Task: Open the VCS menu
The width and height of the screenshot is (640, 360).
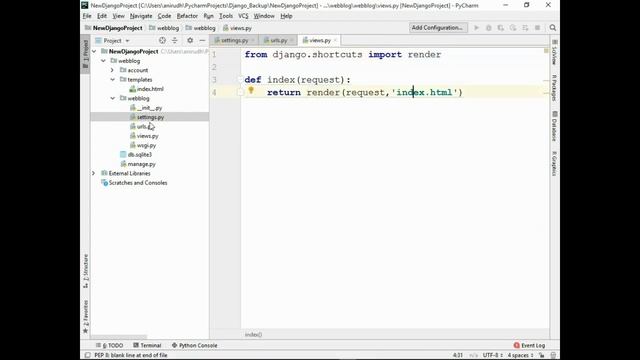Action: (243, 16)
